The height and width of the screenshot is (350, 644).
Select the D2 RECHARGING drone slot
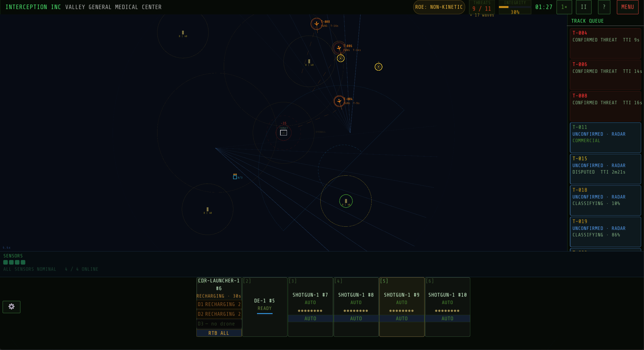click(219, 314)
